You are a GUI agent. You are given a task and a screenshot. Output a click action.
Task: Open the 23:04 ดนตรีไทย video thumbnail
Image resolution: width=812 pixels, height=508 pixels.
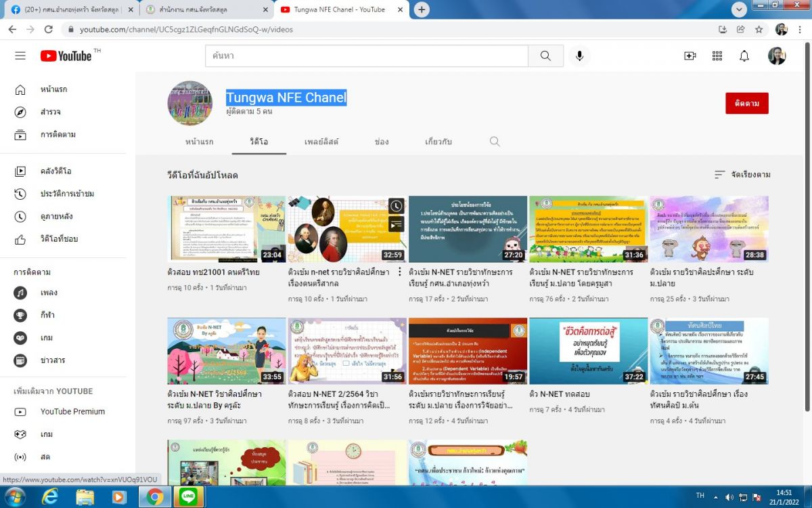(226, 229)
